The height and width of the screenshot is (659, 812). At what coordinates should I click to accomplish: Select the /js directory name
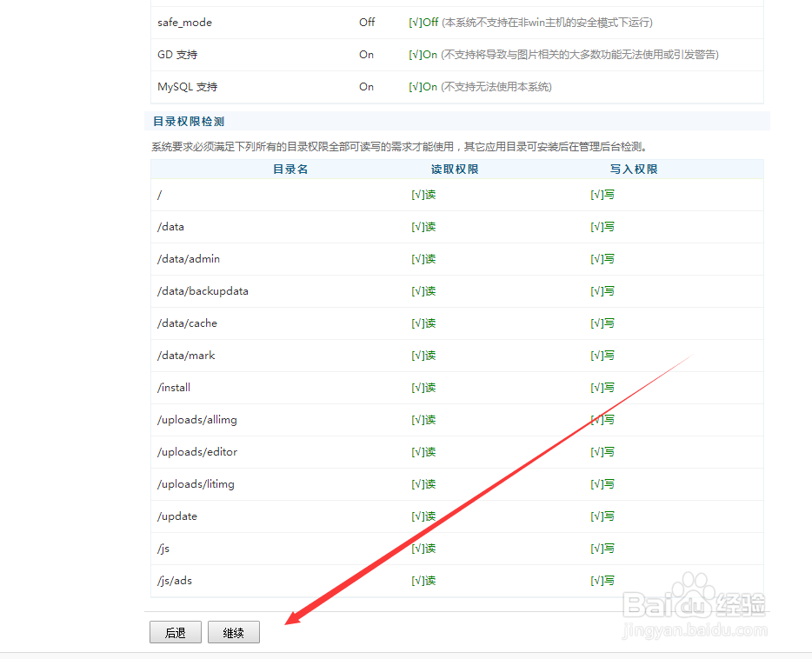tap(163, 549)
